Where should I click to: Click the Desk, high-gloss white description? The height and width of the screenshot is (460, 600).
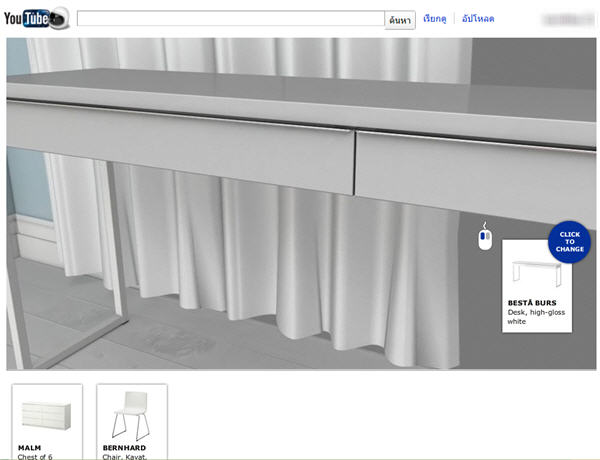[536, 317]
